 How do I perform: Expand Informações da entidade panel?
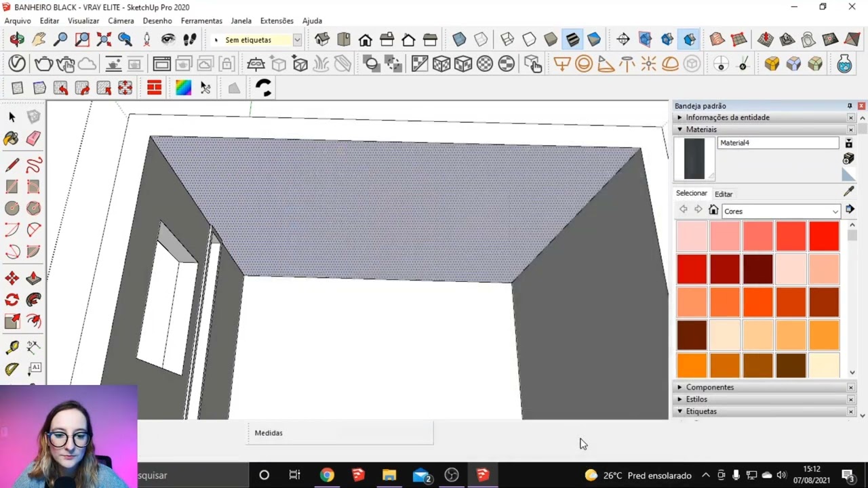pyautogui.click(x=762, y=117)
